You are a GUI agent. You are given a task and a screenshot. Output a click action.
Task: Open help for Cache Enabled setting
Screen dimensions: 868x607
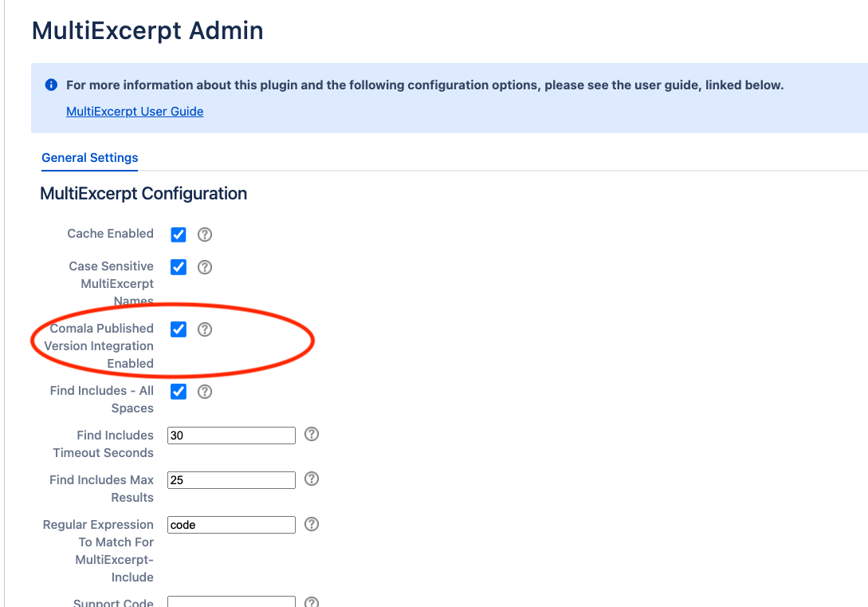coord(204,234)
